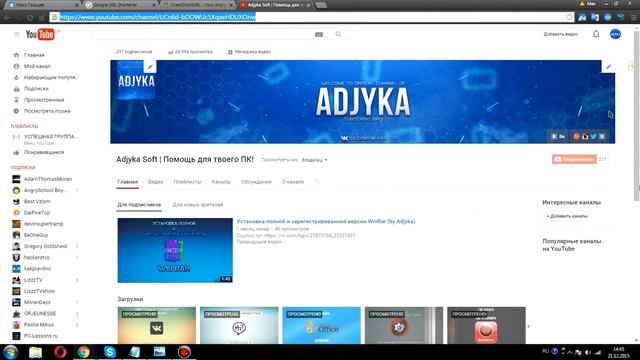Open Skype from the taskbar
Viewport: 640px width, 360px height.
coord(109,352)
